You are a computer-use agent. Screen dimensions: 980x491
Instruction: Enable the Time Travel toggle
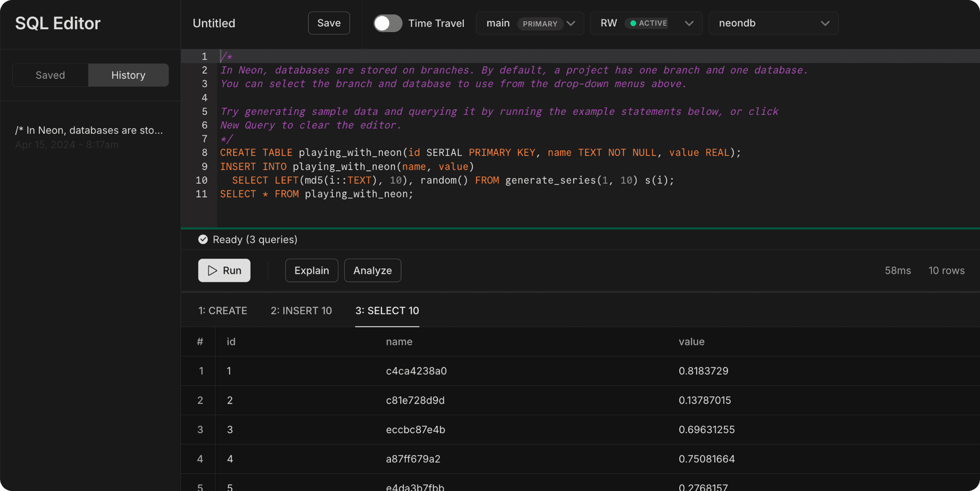388,23
